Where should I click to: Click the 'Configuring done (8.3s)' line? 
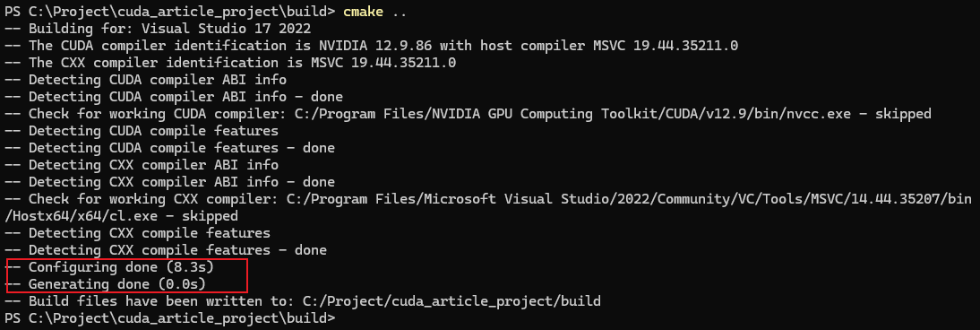(108, 267)
